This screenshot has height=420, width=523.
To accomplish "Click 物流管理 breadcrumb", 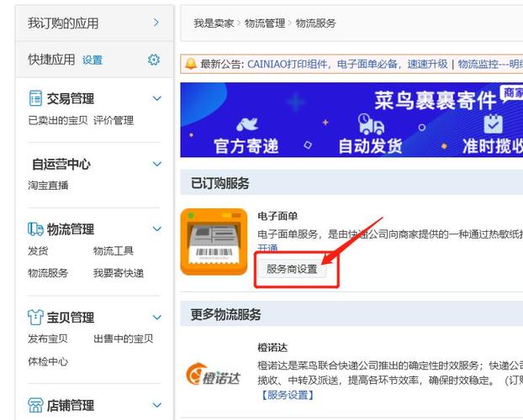I will (x=265, y=24).
